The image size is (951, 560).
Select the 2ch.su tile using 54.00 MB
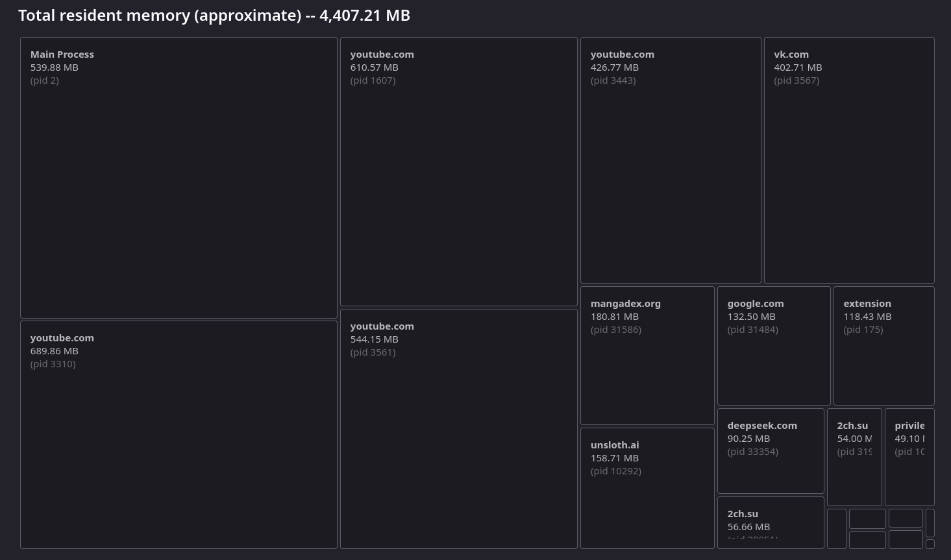854,457
